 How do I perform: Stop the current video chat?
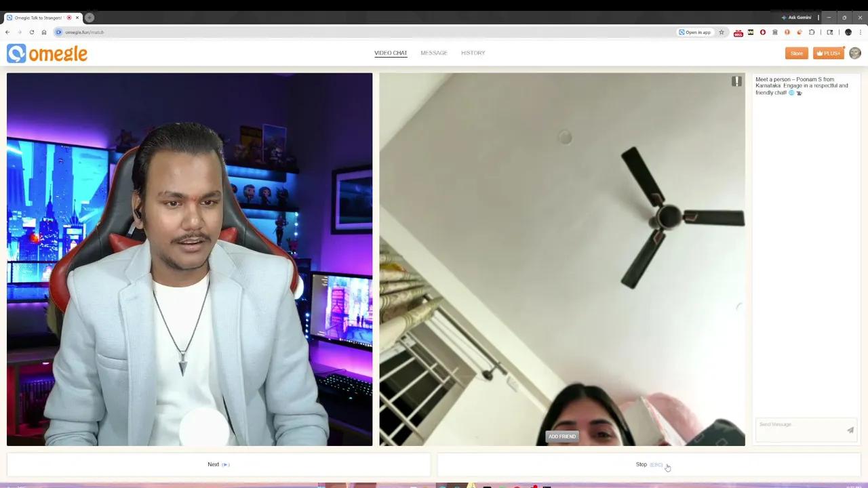649,464
